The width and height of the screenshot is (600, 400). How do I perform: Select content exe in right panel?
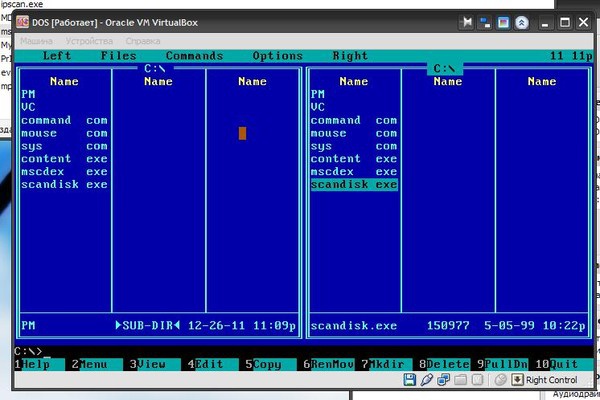click(354, 159)
